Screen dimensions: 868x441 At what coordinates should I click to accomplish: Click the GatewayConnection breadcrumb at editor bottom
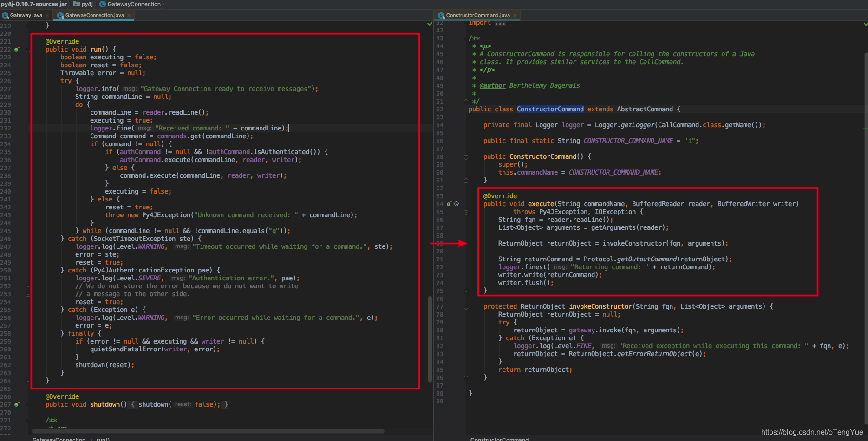59,439
